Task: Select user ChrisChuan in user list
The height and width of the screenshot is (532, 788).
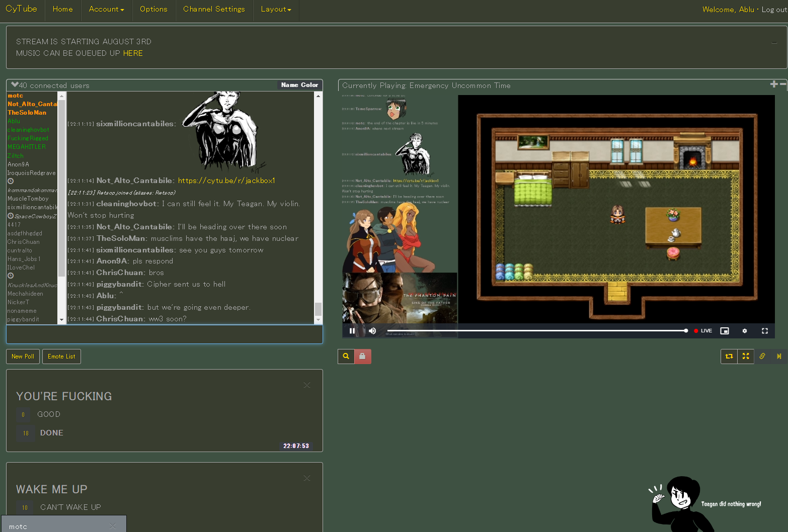Action: pos(23,242)
